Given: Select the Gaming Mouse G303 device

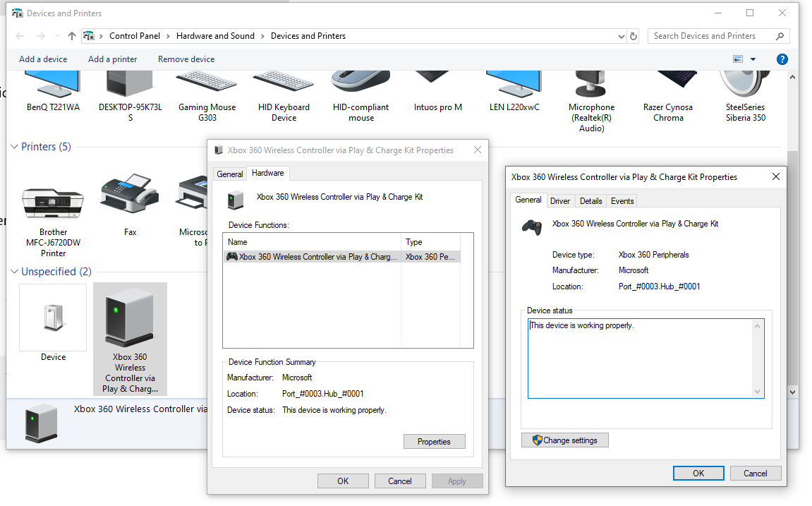Looking at the screenshot, I should point(207,97).
